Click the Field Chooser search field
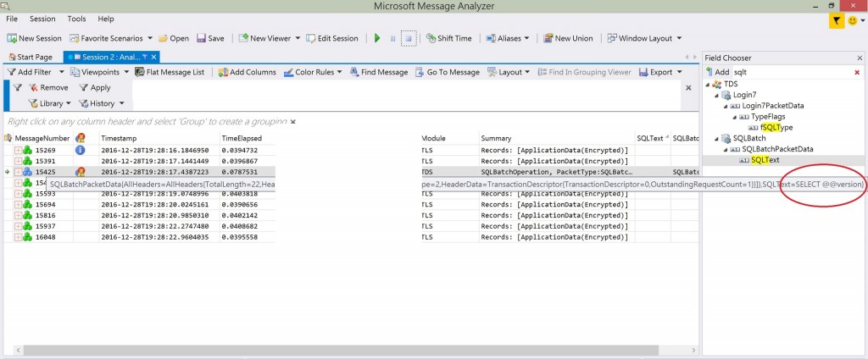 coord(792,72)
